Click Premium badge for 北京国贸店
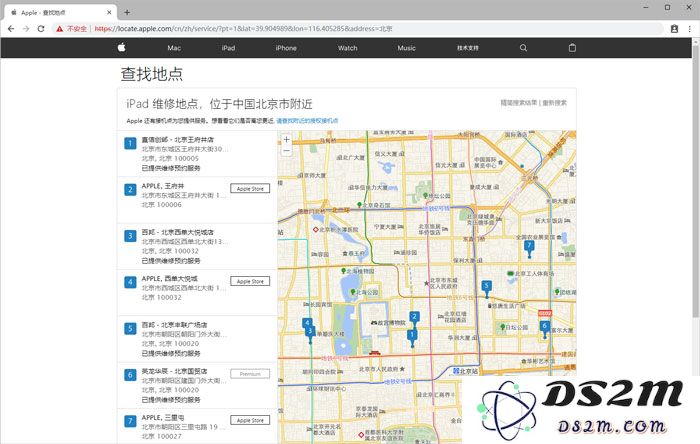Image resolution: width=700 pixels, height=444 pixels. coord(250,374)
